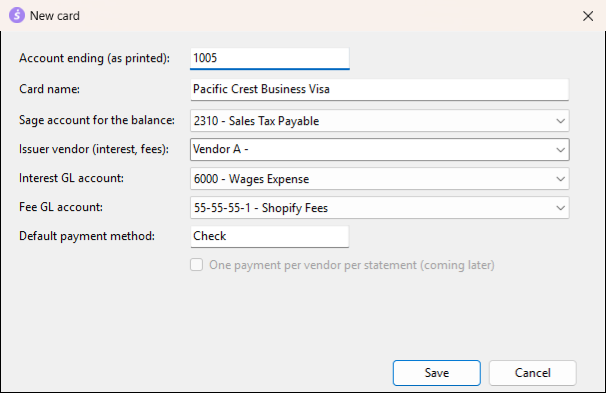Screen dimensions: 606x393
Task: Click the 'Card name:' label text
Action: (49, 89)
